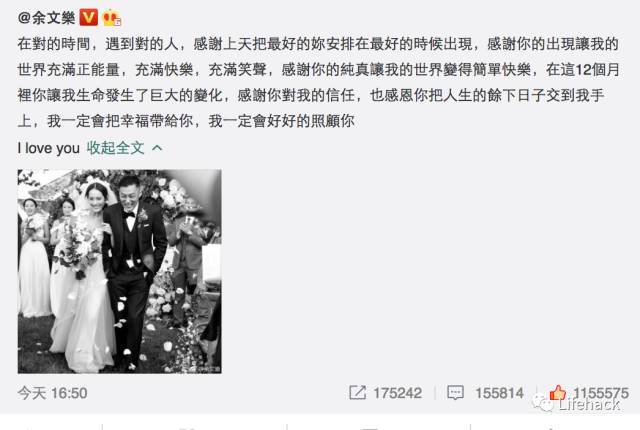
Task: Like the post with thumbs-up icon
Action: (558, 392)
